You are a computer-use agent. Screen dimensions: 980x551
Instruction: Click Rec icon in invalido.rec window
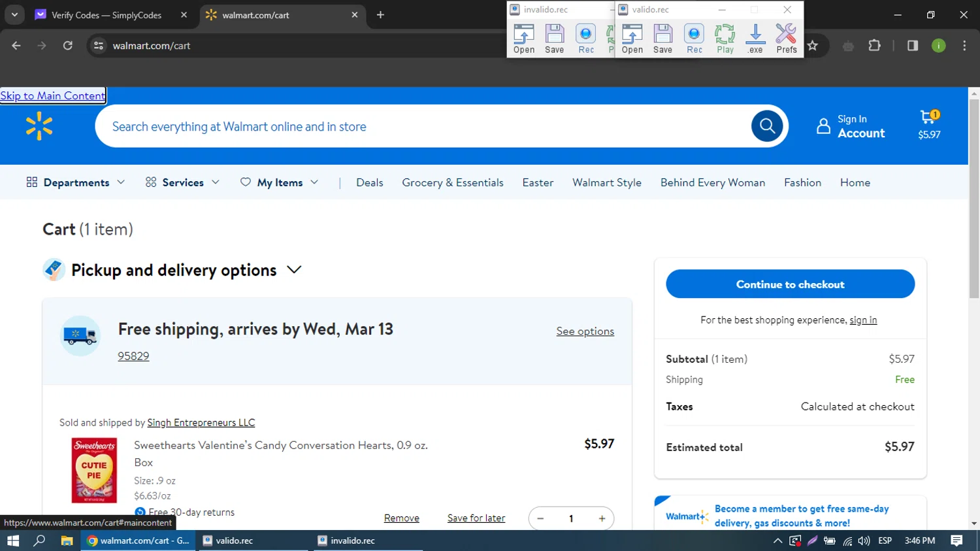tap(586, 39)
